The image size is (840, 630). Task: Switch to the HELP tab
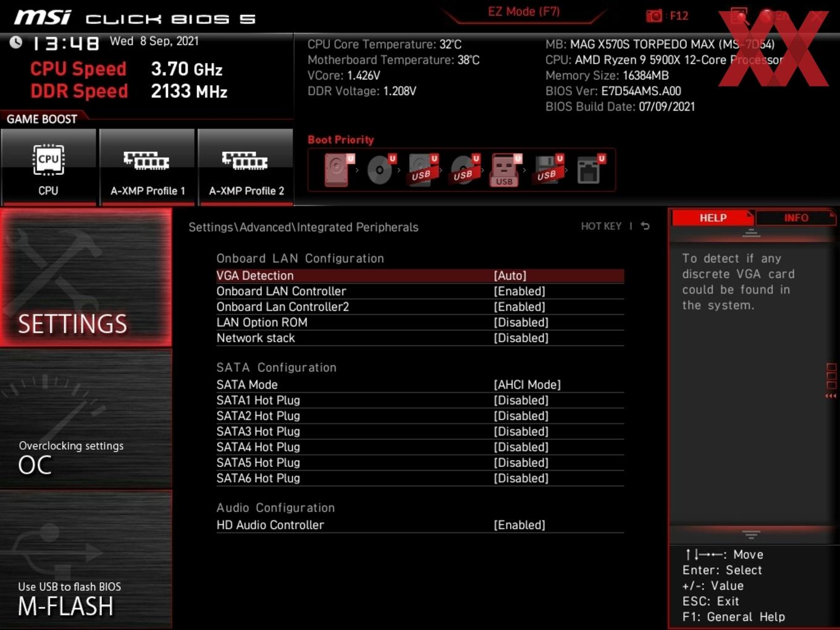[713, 217]
